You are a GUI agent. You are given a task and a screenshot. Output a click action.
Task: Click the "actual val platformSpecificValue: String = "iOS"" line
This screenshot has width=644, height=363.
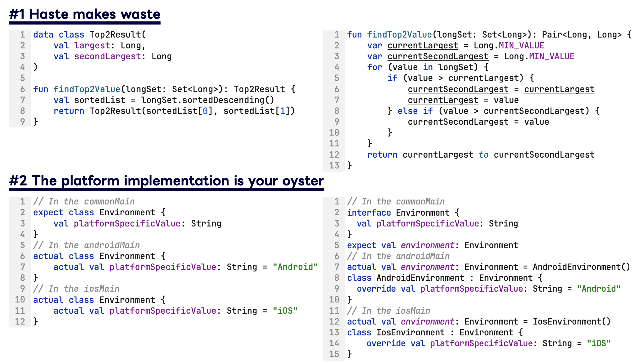[175, 311]
